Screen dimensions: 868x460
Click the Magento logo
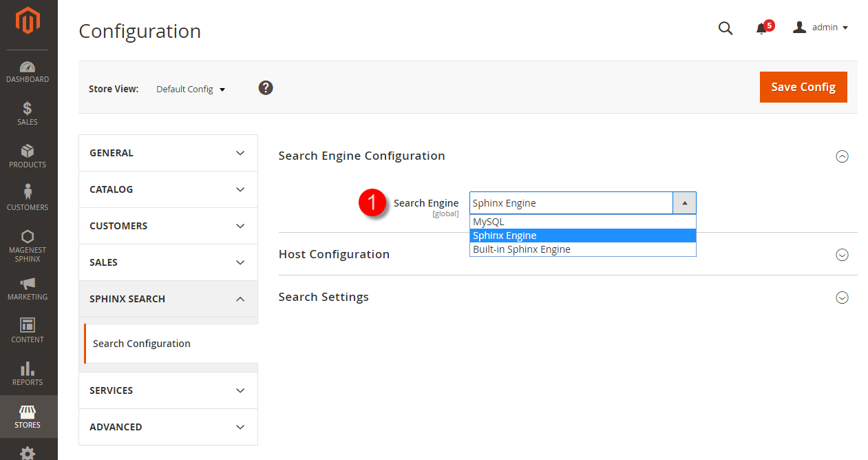coord(28,21)
